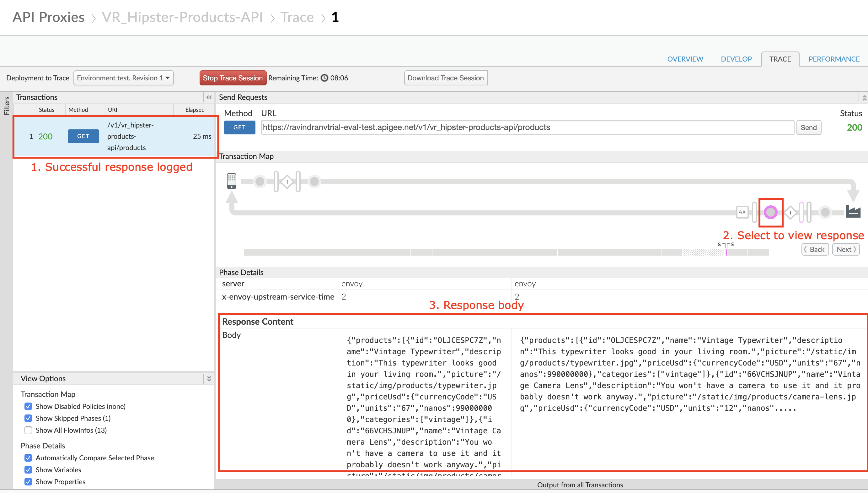The height and width of the screenshot is (493, 868).
Task: Switch to the DEVELOP tab
Action: point(736,59)
